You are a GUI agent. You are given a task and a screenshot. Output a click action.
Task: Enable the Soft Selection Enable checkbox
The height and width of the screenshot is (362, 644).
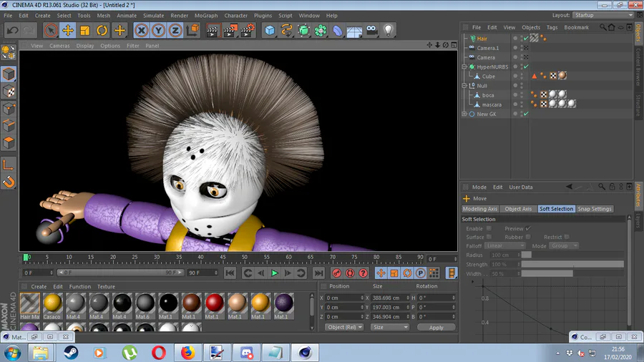point(489,228)
